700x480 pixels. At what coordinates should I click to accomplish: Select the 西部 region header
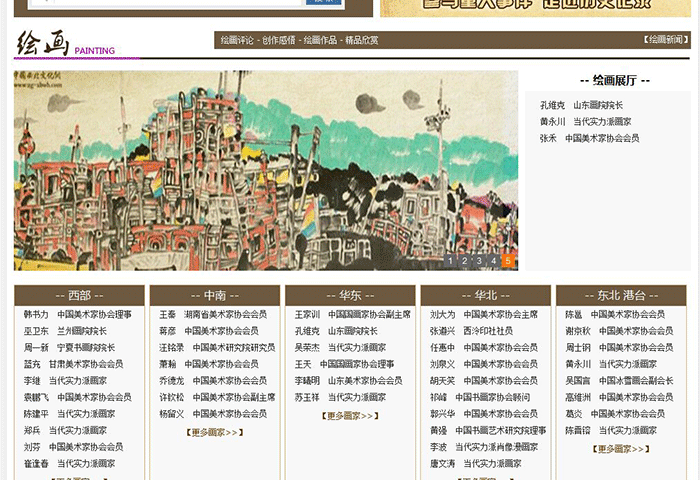(x=79, y=295)
